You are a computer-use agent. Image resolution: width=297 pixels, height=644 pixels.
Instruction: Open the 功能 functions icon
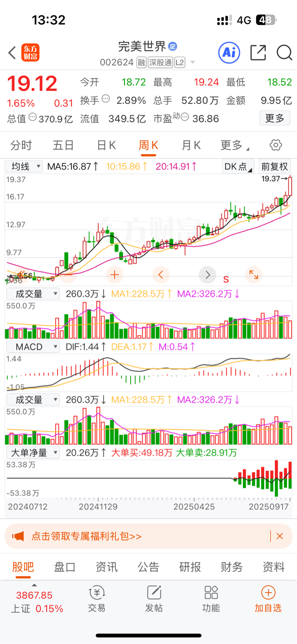pyautogui.click(x=211, y=599)
